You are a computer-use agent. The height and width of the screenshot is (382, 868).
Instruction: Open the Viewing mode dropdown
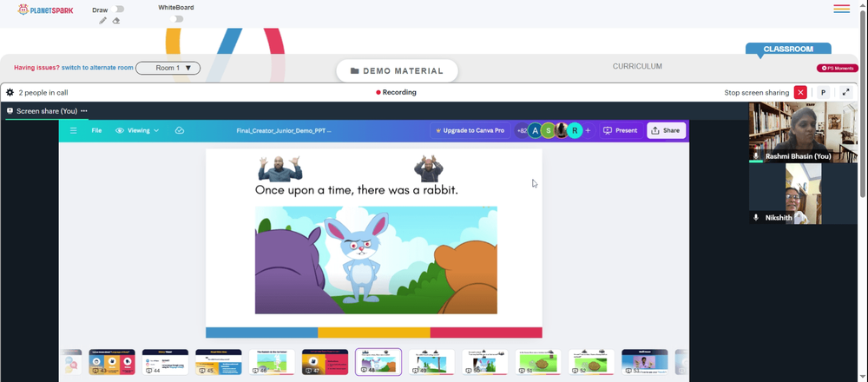(137, 130)
